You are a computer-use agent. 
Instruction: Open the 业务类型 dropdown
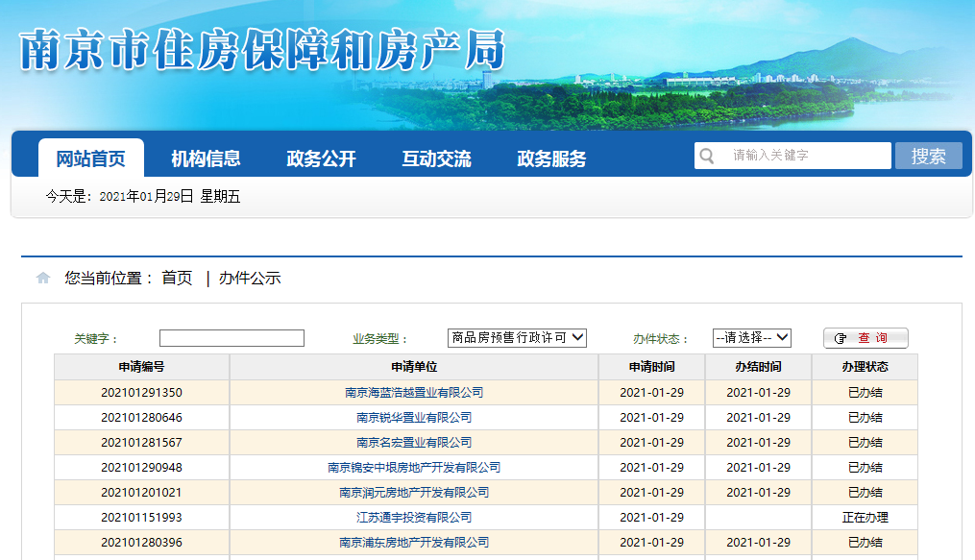(517, 338)
